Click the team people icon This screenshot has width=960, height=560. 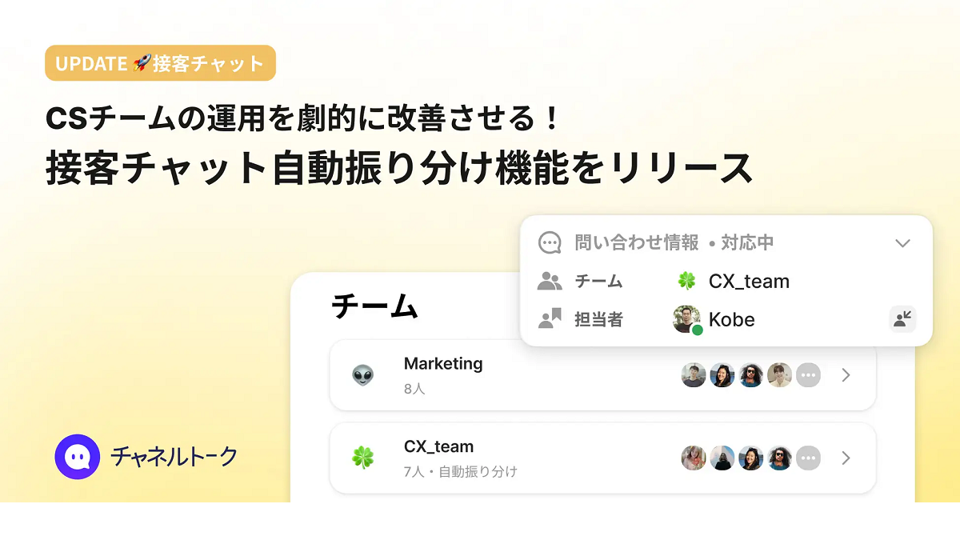[550, 282]
